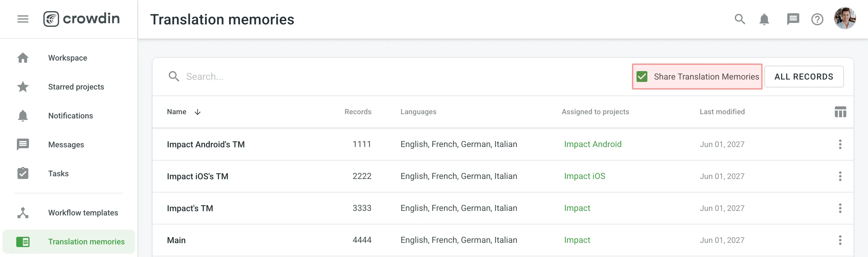This screenshot has width=868, height=257.
Task: Click the Crowdin logo
Action: [82, 19]
